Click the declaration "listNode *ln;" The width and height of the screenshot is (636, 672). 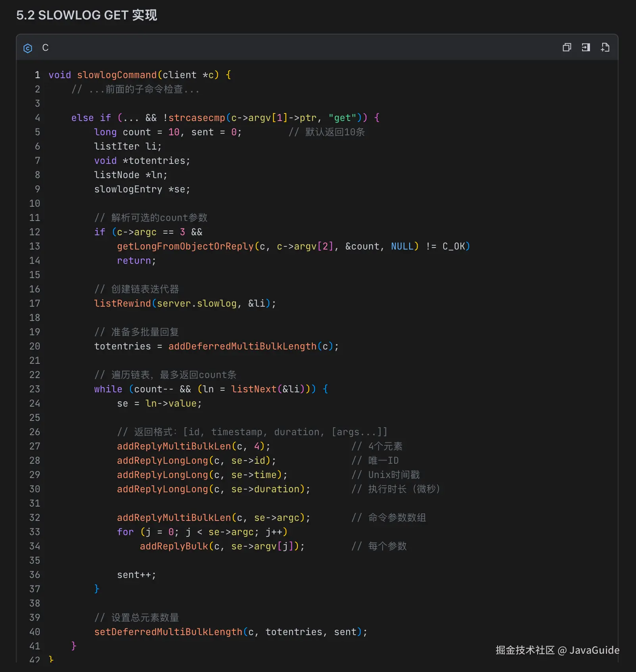click(x=131, y=175)
